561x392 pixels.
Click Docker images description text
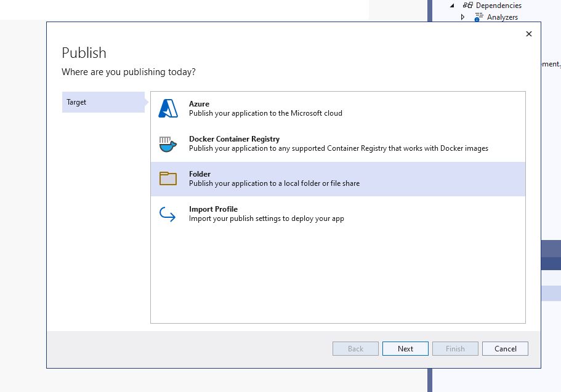(x=339, y=148)
